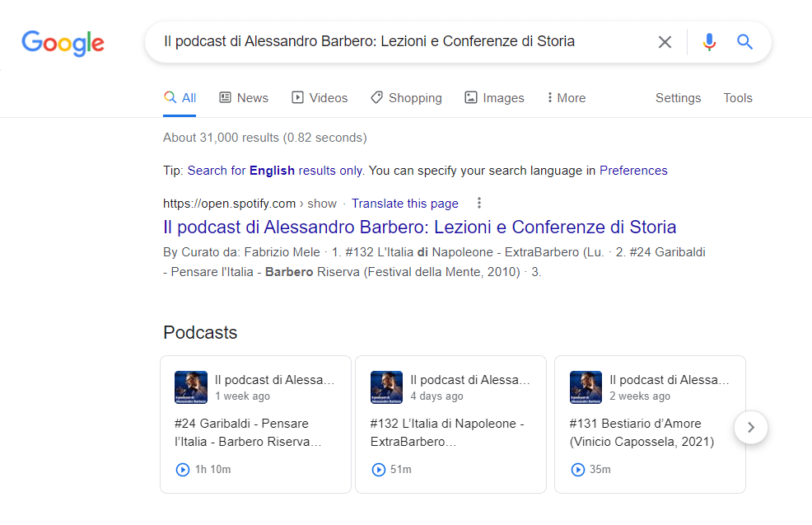The image size is (812, 525).
Task: Click the Google logo
Action: [63, 42]
